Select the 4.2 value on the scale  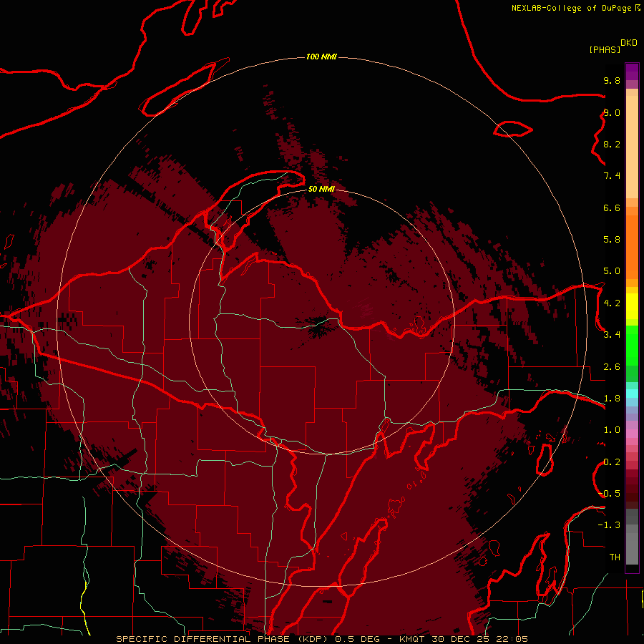click(x=612, y=303)
